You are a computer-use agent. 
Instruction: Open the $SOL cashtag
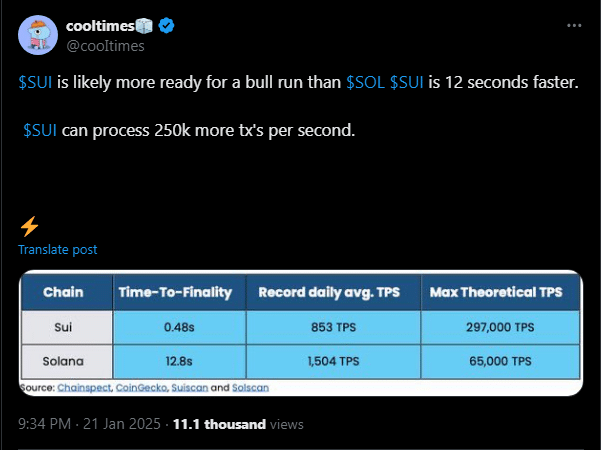click(366, 82)
